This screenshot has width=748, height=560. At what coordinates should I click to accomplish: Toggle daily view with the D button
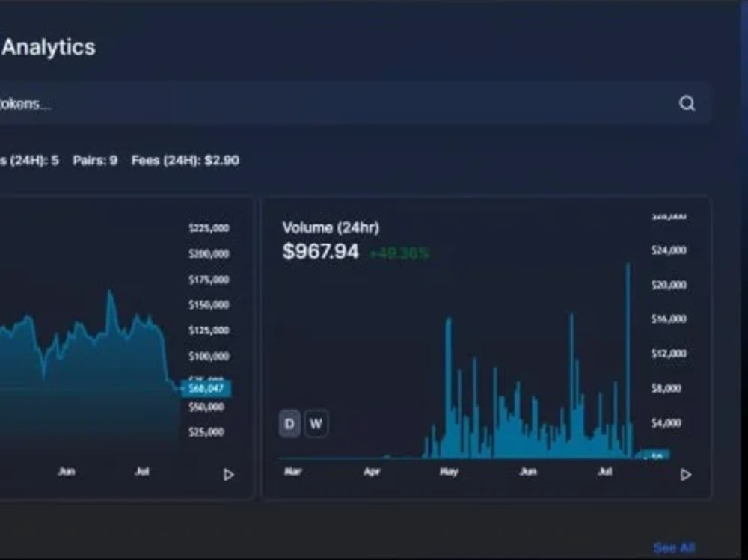(x=288, y=423)
